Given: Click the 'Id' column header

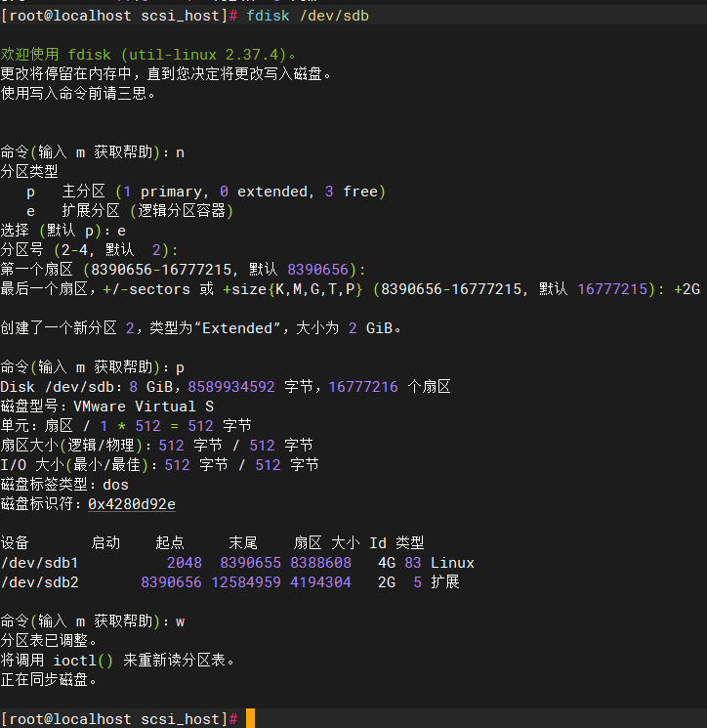Looking at the screenshot, I should tap(378, 542).
